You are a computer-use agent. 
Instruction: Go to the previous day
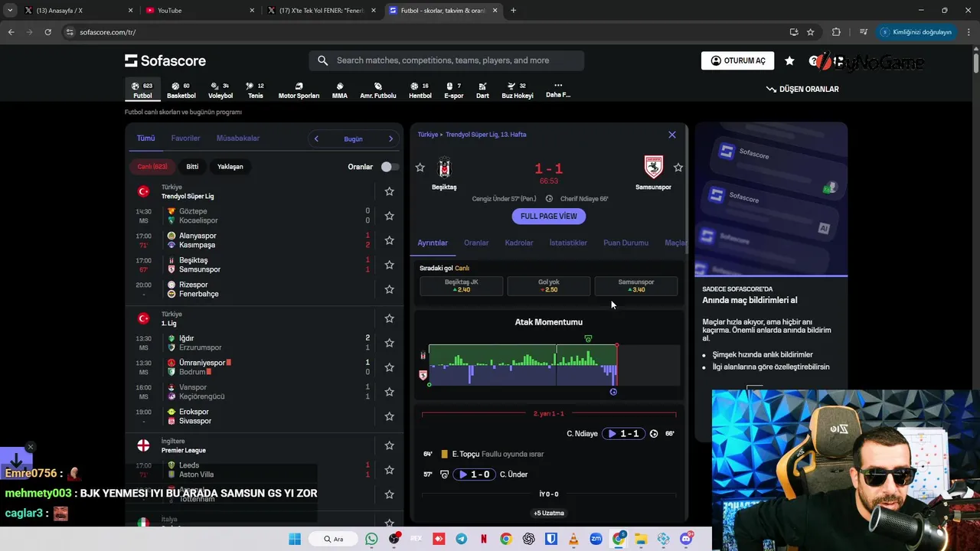316,139
